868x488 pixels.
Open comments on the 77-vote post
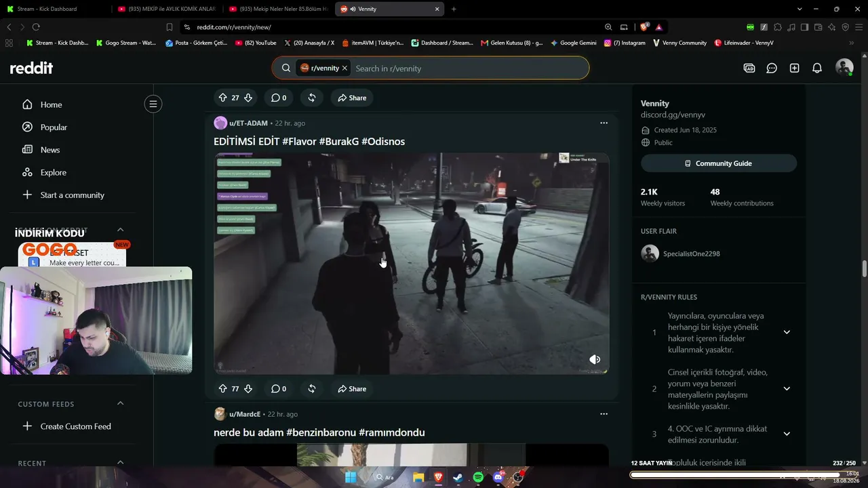279,389
